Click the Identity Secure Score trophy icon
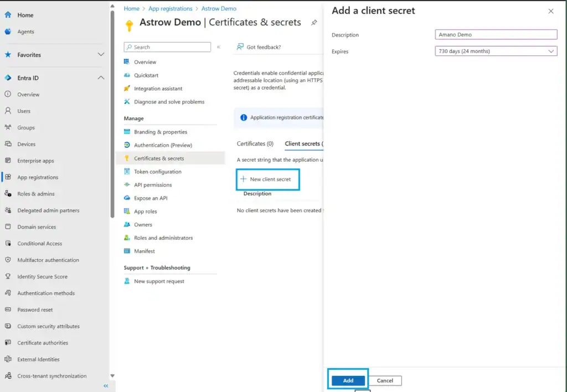The height and width of the screenshot is (392, 567). (8, 276)
